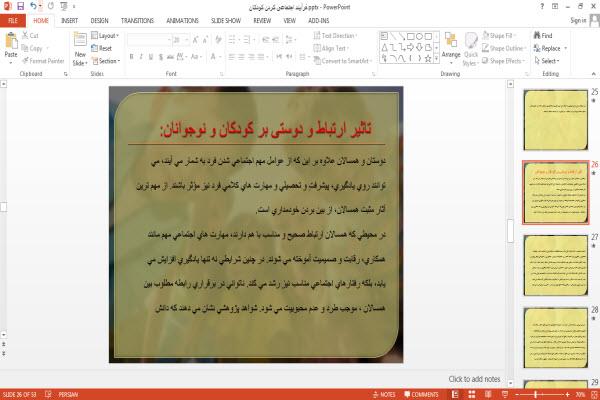Start Slide Show from status bar
The width and height of the screenshot is (600, 400).
[x=505, y=394]
